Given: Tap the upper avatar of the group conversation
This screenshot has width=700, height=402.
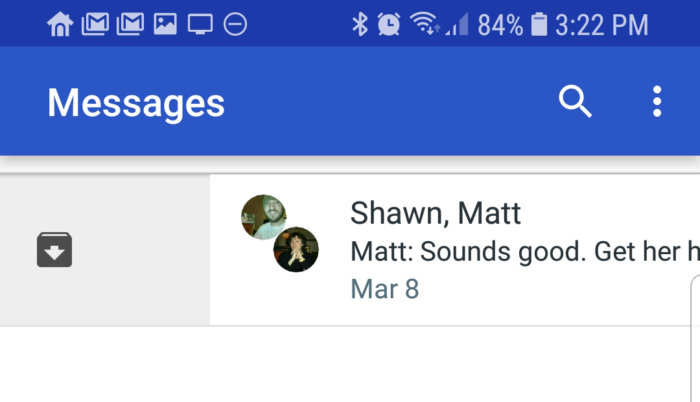Looking at the screenshot, I should (x=264, y=217).
